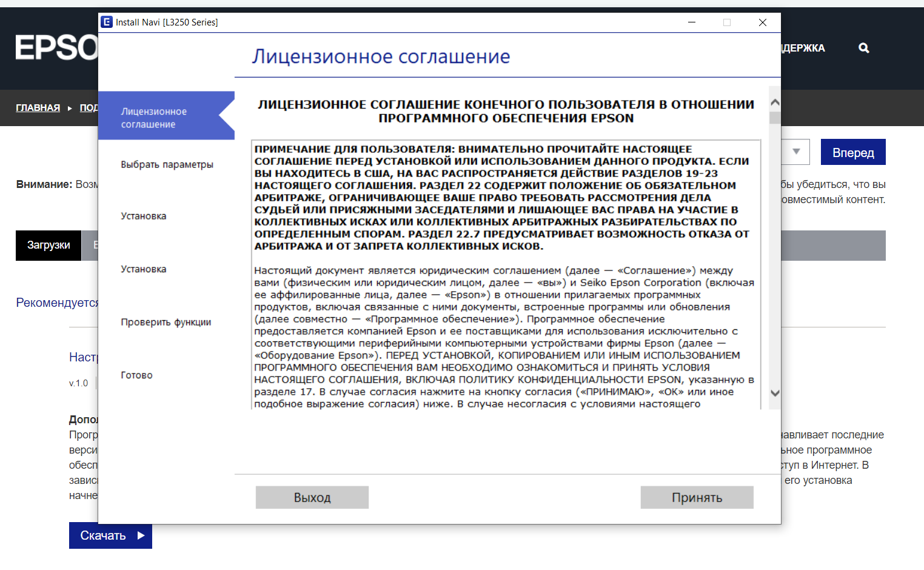Click the Скачать download button
This screenshot has width=924, height=570.
(110, 535)
